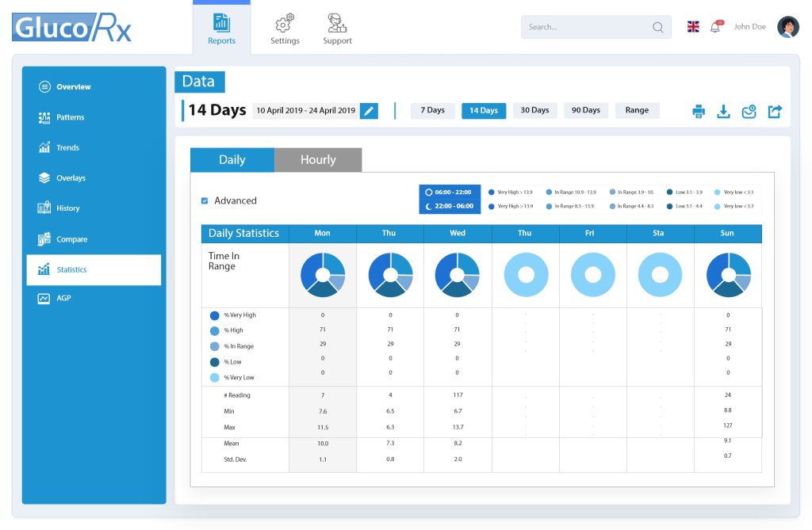Share the report via export icon
This screenshot has height=530, width=812.
(x=775, y=111)
